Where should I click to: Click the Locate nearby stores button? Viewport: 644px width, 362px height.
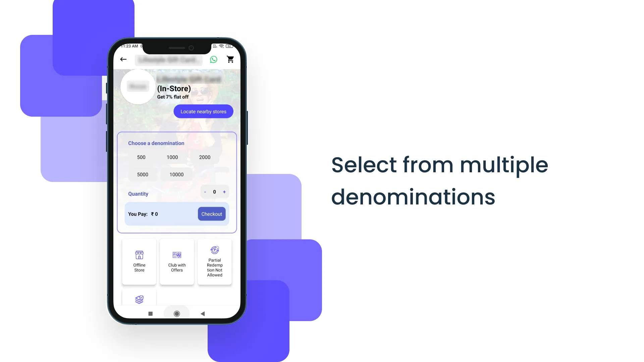(x=204, y=111)
